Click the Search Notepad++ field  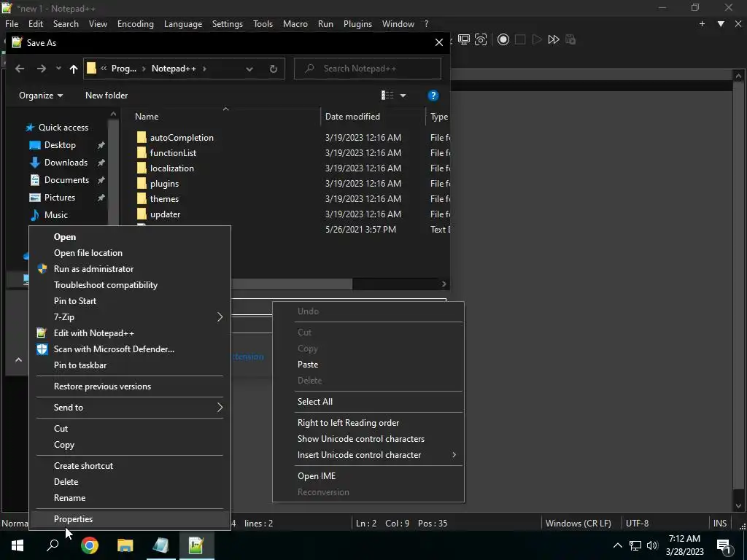click(368, 69)
